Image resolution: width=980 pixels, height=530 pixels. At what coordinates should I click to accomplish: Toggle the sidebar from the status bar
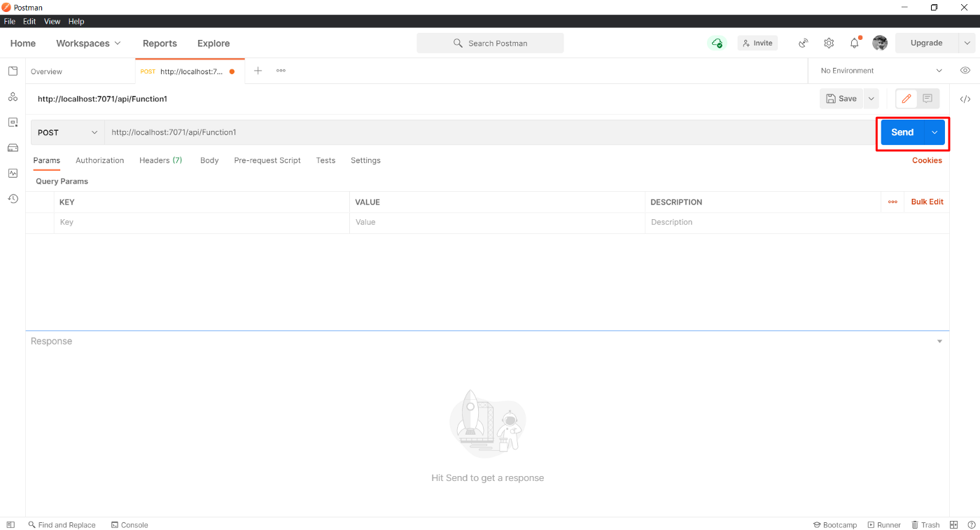(x=10, y=525)
